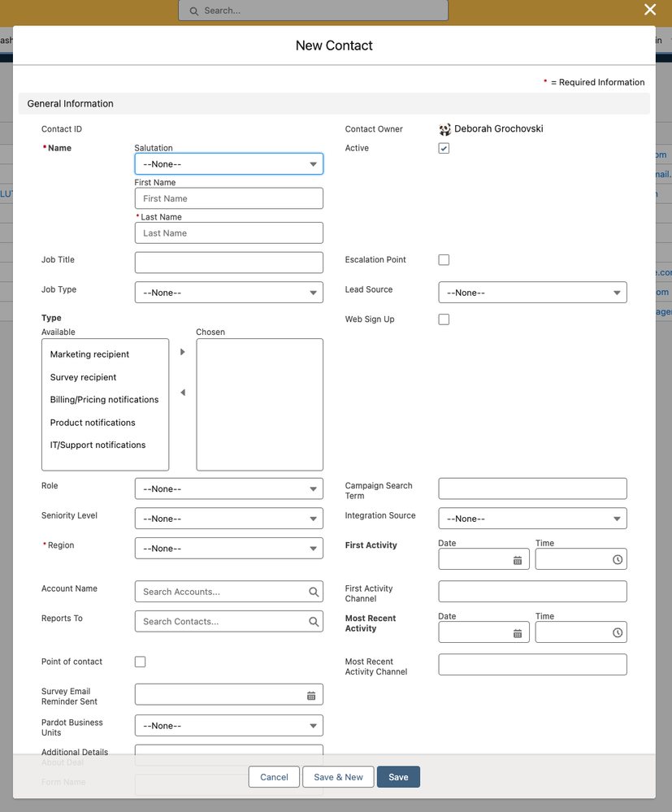Focus the Last Name input field

229,233
